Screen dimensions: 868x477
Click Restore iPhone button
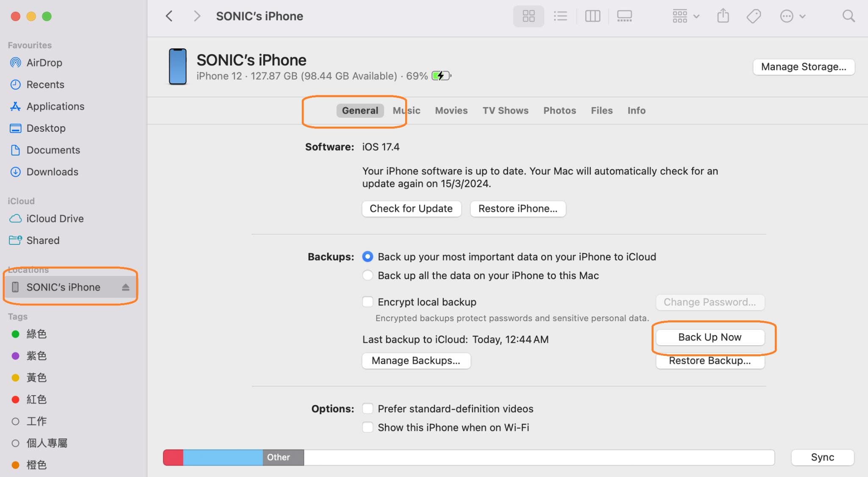tap(517, 208)
